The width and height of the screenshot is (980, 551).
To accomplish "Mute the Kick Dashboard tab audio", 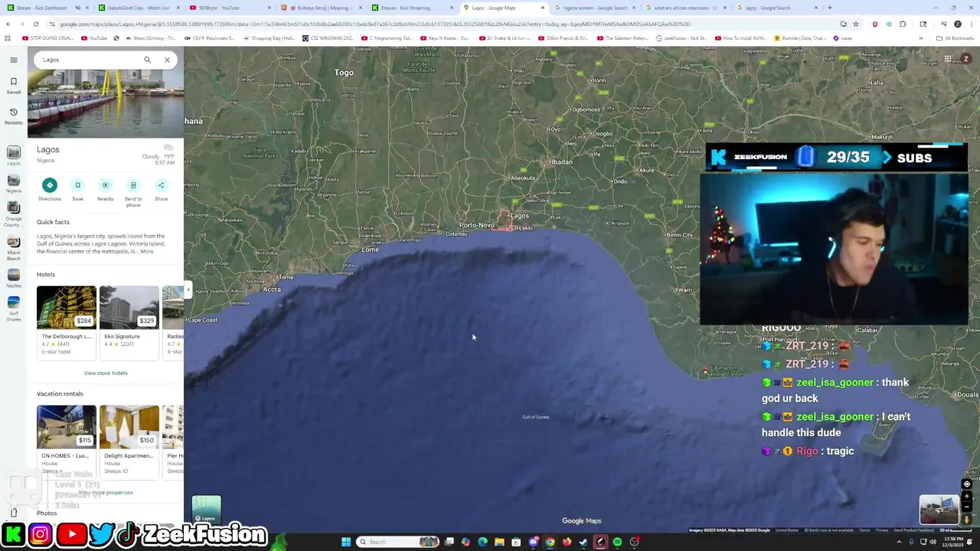I will click(x=77, y=8).
